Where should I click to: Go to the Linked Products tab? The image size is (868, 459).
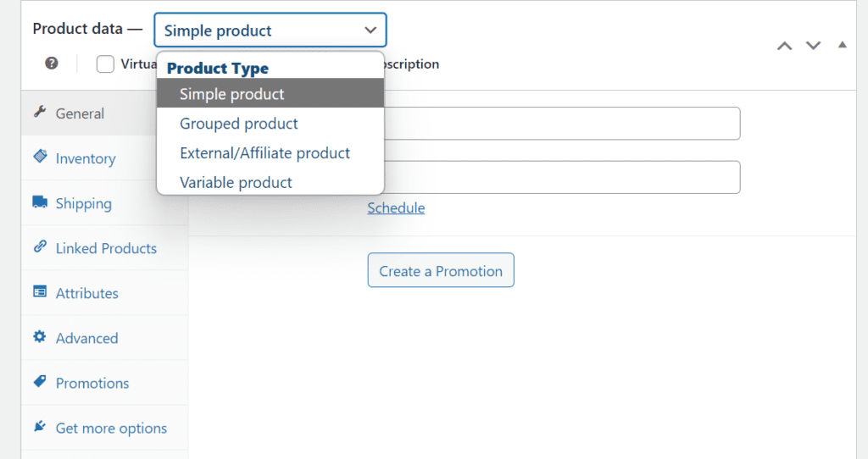(x=104, y=248)
